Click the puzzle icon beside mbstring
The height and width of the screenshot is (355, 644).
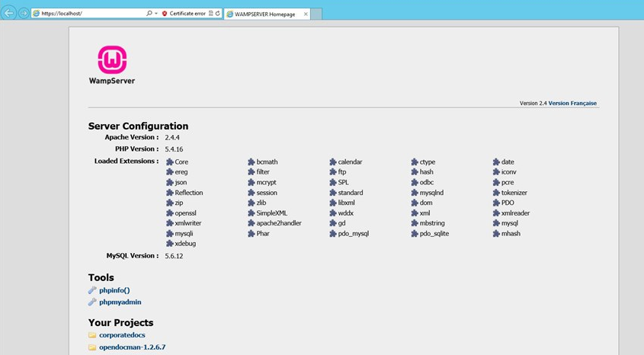click(x=415, y=223)
